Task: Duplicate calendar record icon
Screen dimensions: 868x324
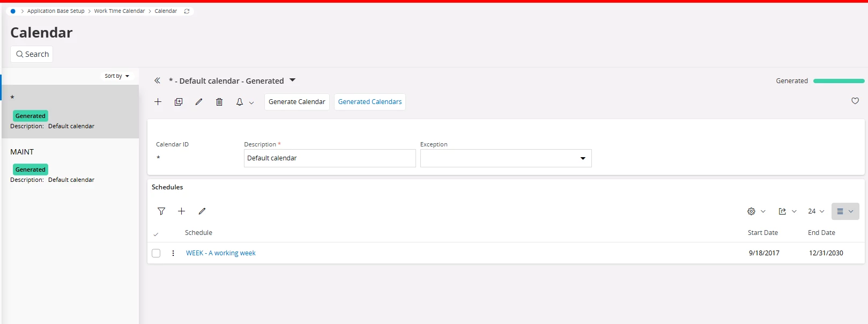Action: point(179,102)
